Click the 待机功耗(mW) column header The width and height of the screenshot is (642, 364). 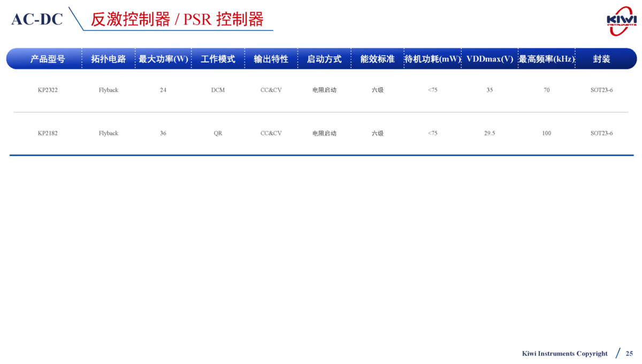[x=432, y=59]
